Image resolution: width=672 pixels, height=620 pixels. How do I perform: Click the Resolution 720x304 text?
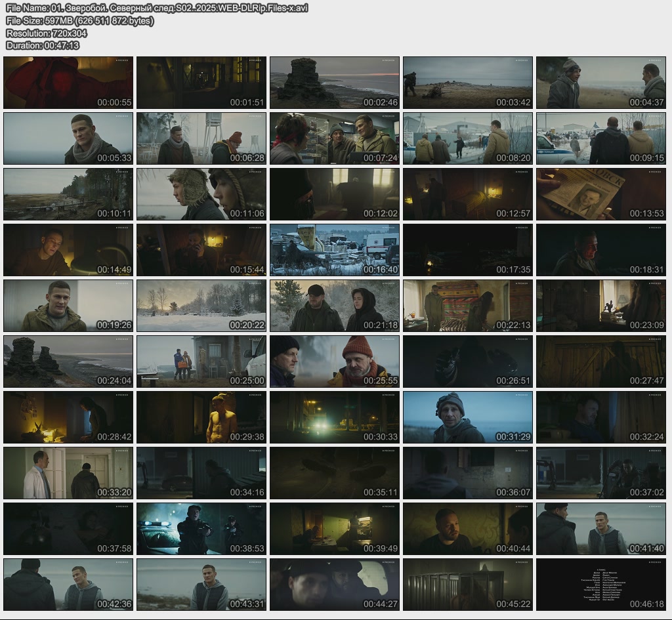pyautogui.click(x=47, y=33)
